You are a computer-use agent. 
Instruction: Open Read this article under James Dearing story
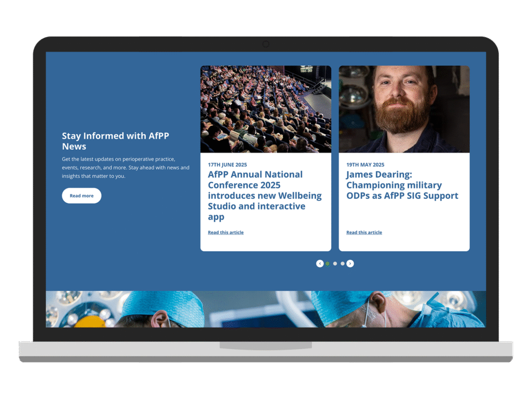364,232
